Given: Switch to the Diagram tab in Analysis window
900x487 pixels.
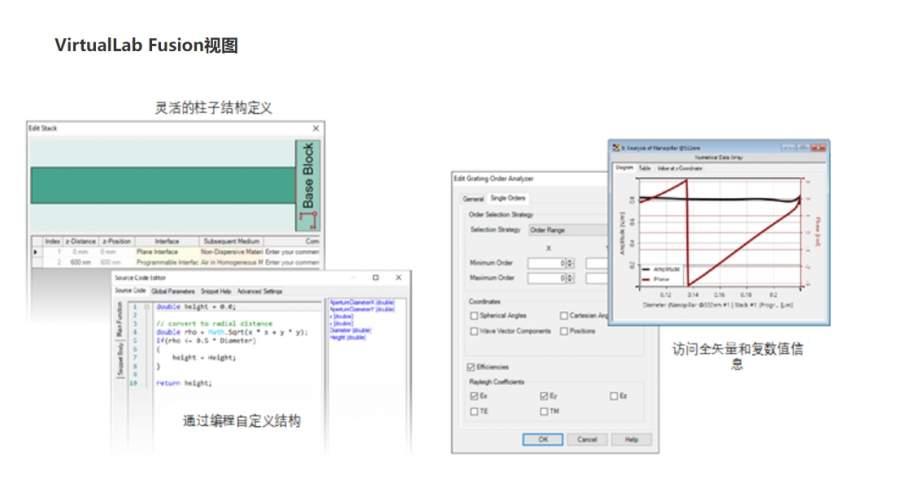Looking at the screenshot, I should point(624,168).
